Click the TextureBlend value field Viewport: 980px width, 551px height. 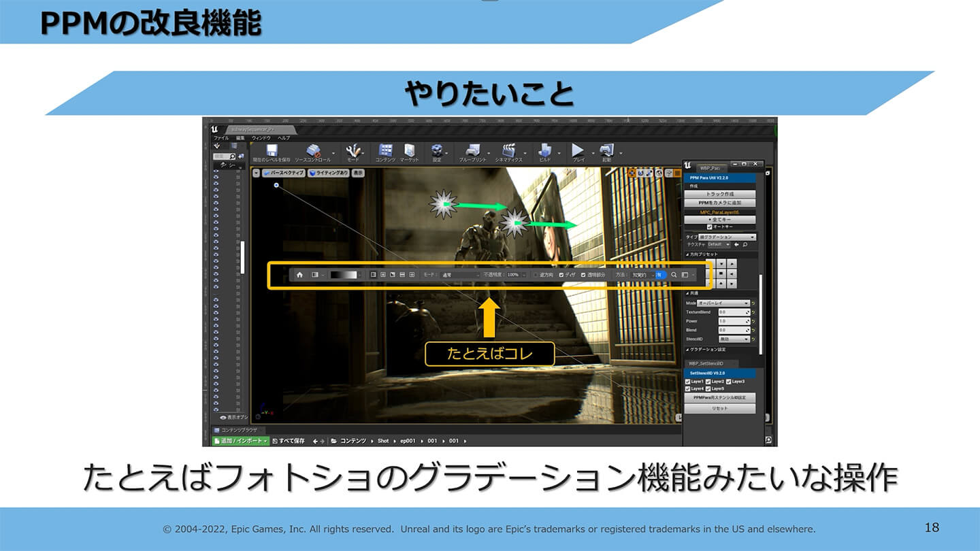pyautogui.click(x=734, y=312)
